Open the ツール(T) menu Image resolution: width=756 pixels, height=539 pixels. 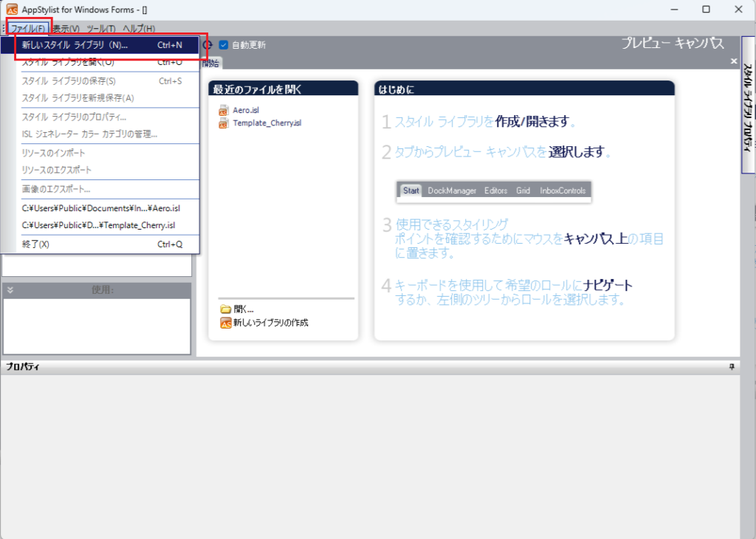click(101, 29)
